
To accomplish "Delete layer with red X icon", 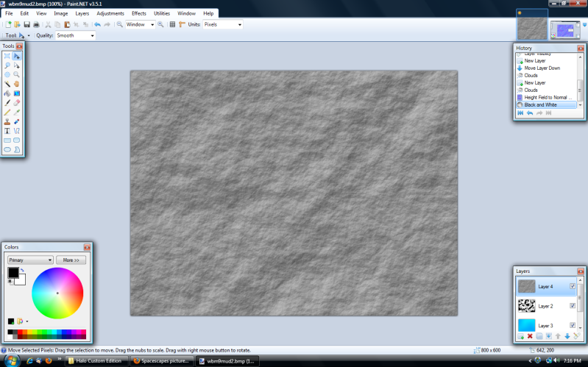I will 530,336.
